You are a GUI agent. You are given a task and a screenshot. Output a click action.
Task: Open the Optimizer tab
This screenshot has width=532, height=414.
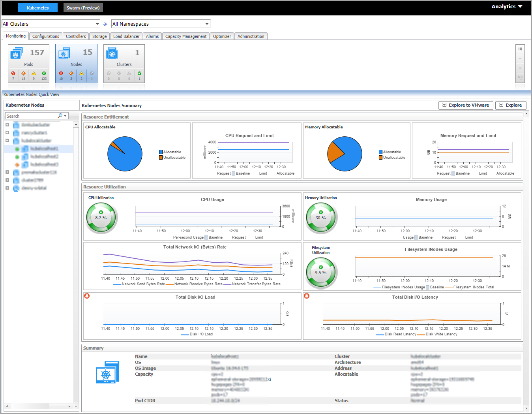pyautogui.click(x=222, y=36)
